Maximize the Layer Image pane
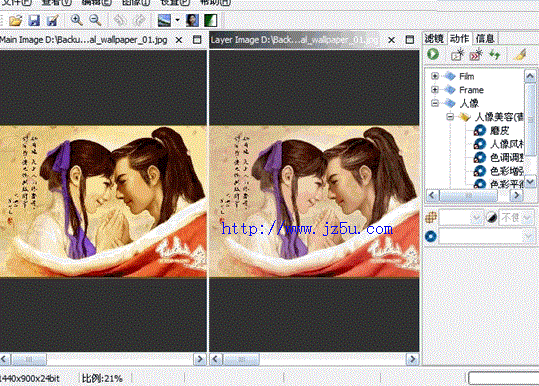 [x=409, y=40]
